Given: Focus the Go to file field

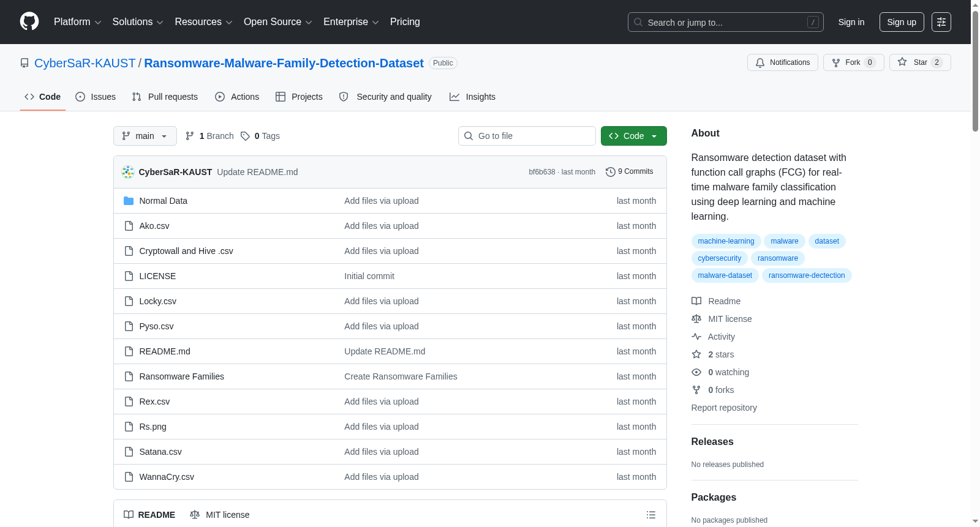Looking at the screenshot, I should [527, 136].
